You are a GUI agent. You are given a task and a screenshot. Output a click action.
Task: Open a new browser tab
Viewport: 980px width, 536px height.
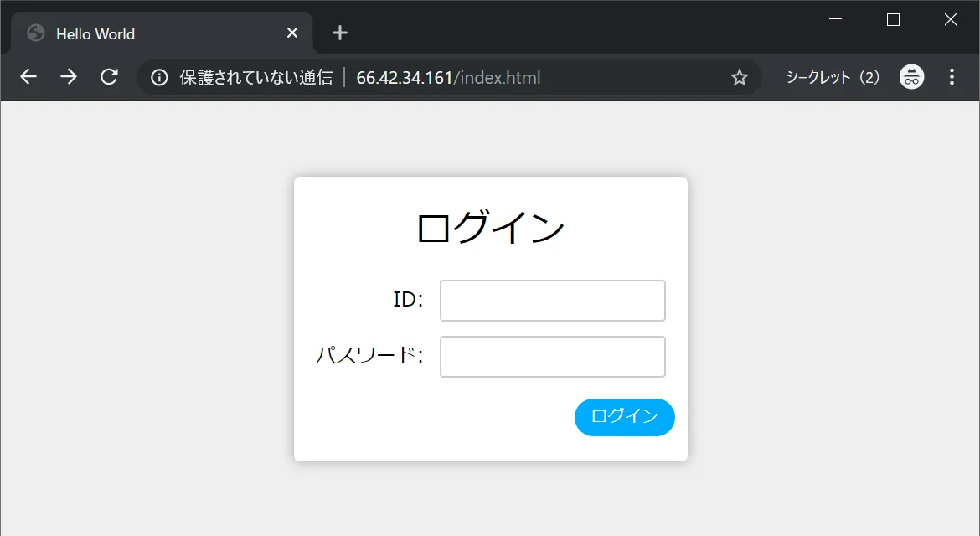(338, 33)
